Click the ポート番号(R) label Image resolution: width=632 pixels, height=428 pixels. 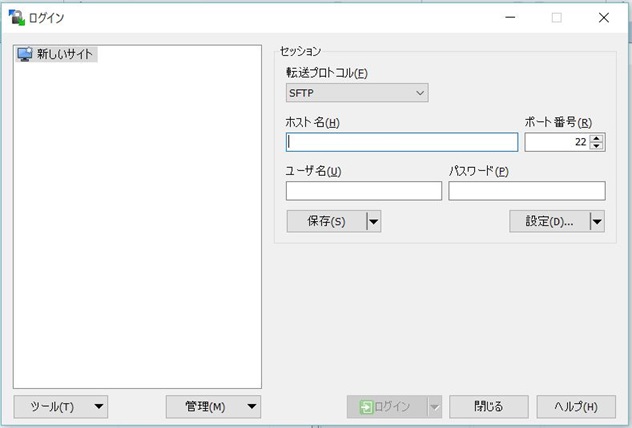(558, 122)
